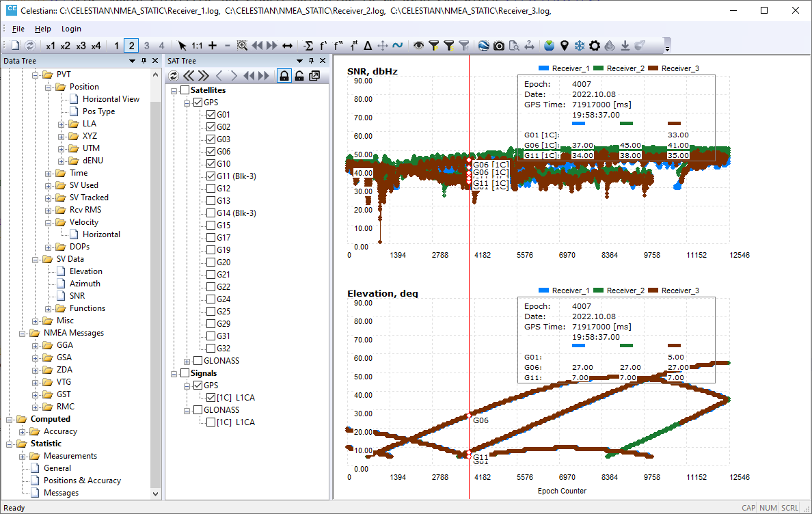
Task: Uncheck the G06 satellite checkbox
Action: click(211, 152)
